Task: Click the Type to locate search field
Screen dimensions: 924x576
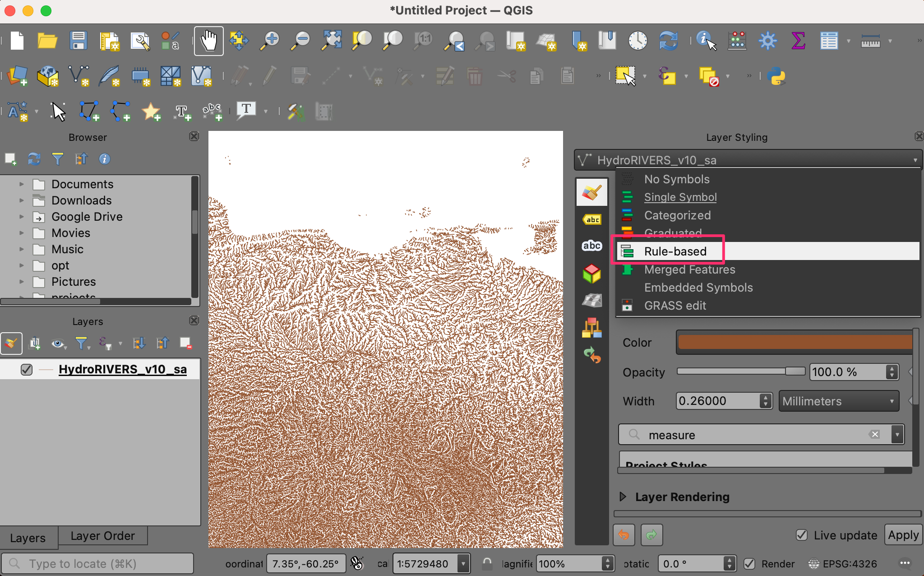Action: [x=97, y=564]
